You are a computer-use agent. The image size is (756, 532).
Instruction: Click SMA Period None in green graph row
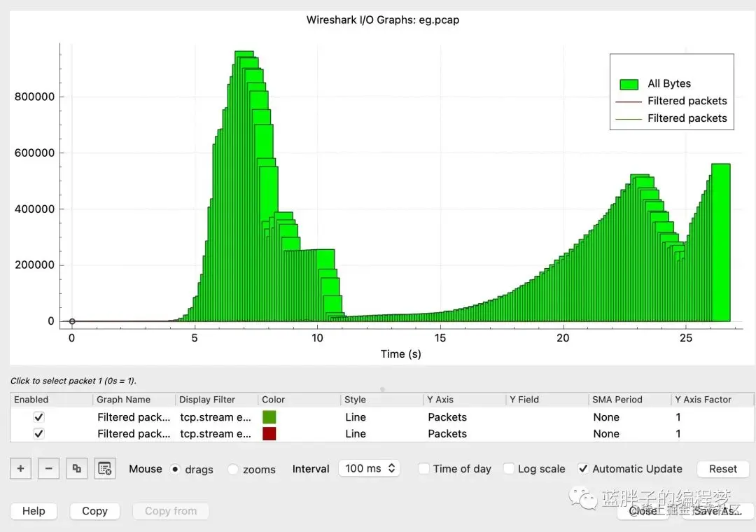pyautogui.click(x=630, y=416)
